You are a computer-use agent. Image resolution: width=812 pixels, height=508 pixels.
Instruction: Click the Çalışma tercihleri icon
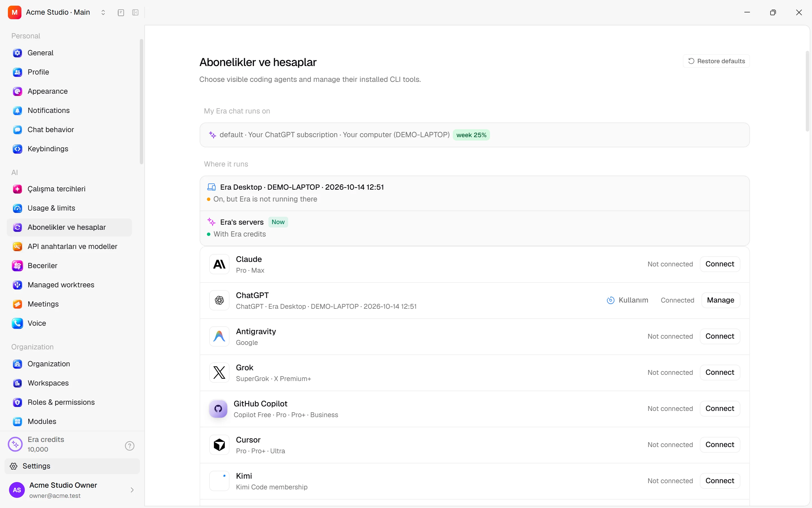tap(17, 189)
